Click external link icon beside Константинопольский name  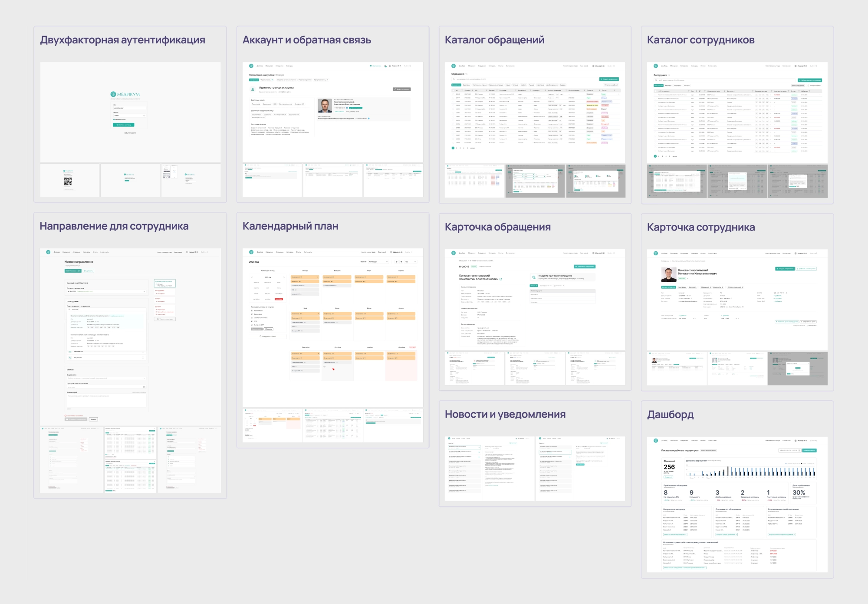click(501, 279)
